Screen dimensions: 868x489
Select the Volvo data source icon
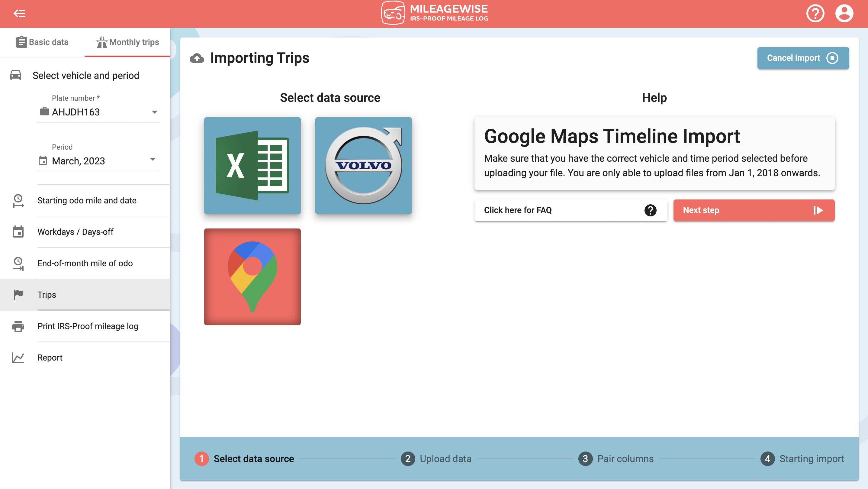tap(364, 166)
